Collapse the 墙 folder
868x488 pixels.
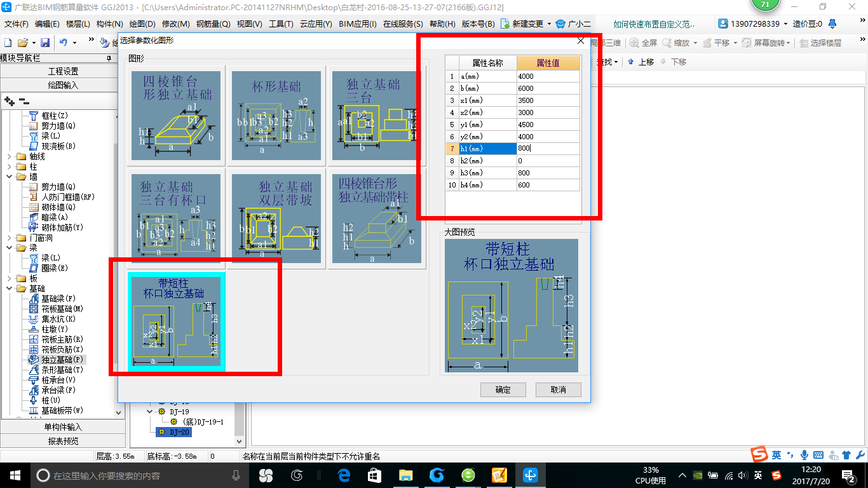pyautogui.click(x=8, y=177)
